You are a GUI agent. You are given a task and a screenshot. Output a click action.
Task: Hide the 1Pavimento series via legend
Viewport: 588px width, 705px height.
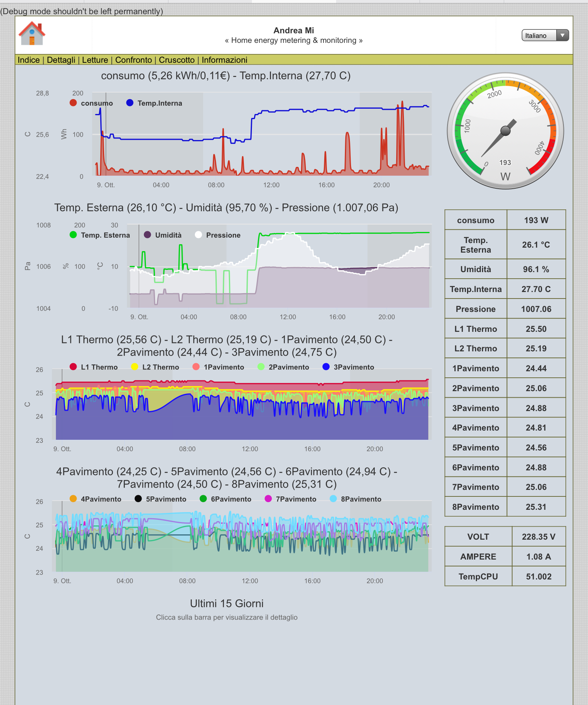[x=218, y=367]
